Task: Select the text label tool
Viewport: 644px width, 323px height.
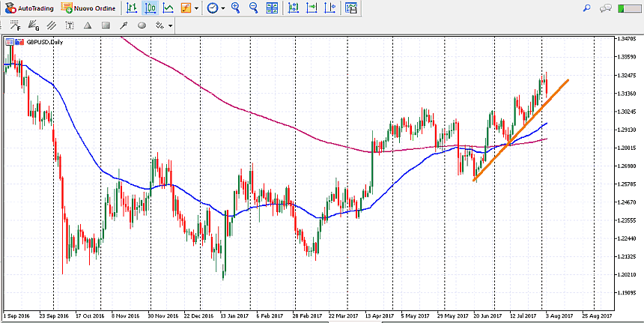Action: [x=70, y=25]
